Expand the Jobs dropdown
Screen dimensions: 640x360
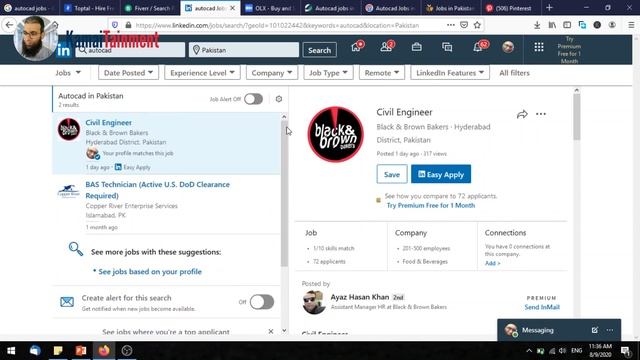[68, 73]
